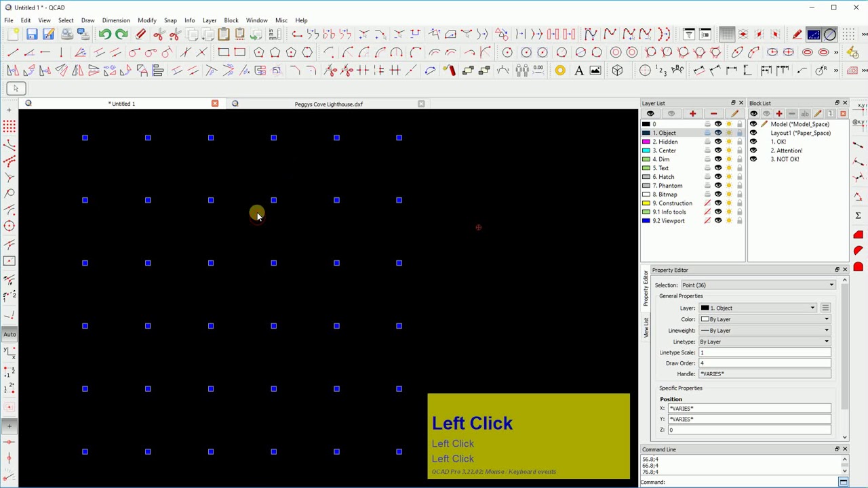This screenshot has height=488, width=868.
Task: Open the Linetype dropdown
Action: [x=764, y=342]
